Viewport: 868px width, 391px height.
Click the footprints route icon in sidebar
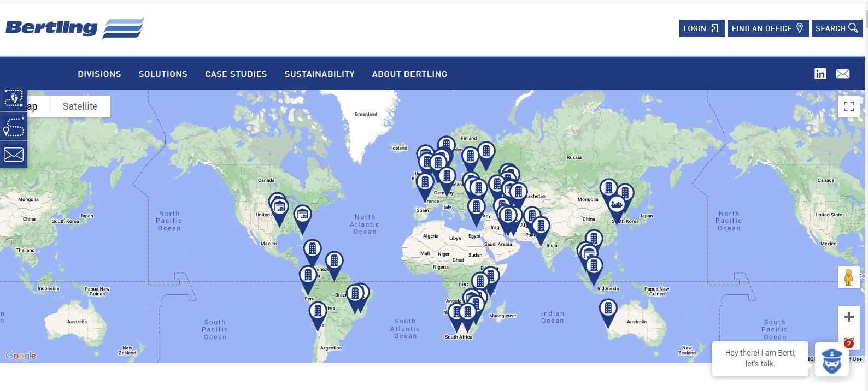pos(13,99)
